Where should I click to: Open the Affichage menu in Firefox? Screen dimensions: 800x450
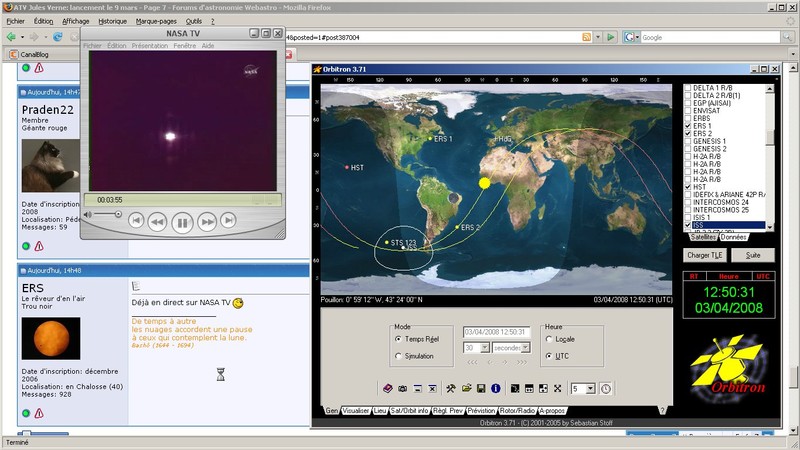coord(76,21)
